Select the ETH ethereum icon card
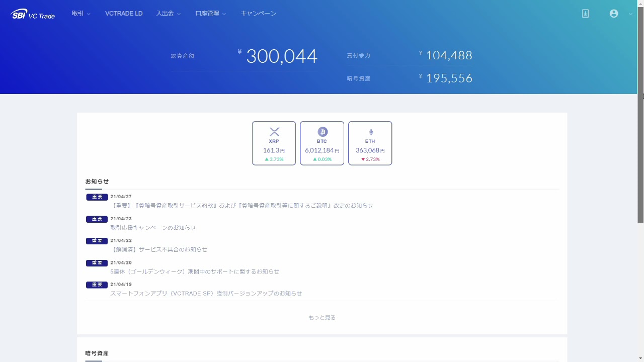The height and width of the screenshot is (362, 644). pyautogui.click(x=370, y=143)
